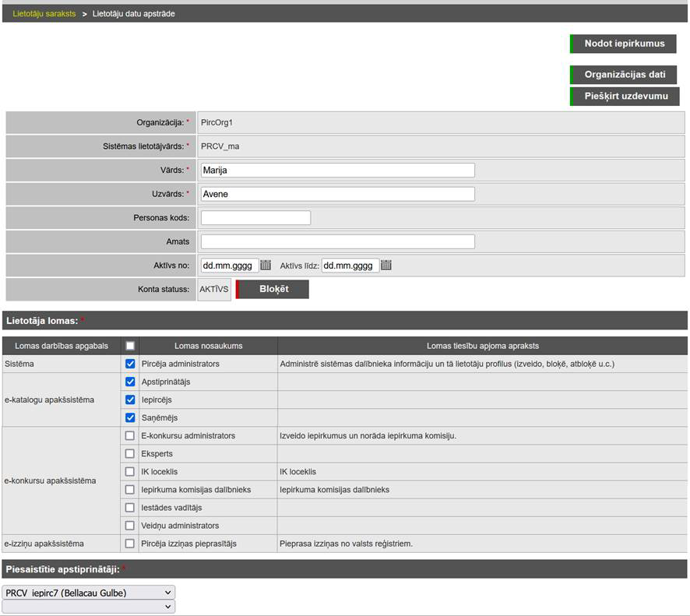Screen dimensions: 690x616
Task: Go to Lietotāju saraksts breadcrumb
Action: (44, 14)
